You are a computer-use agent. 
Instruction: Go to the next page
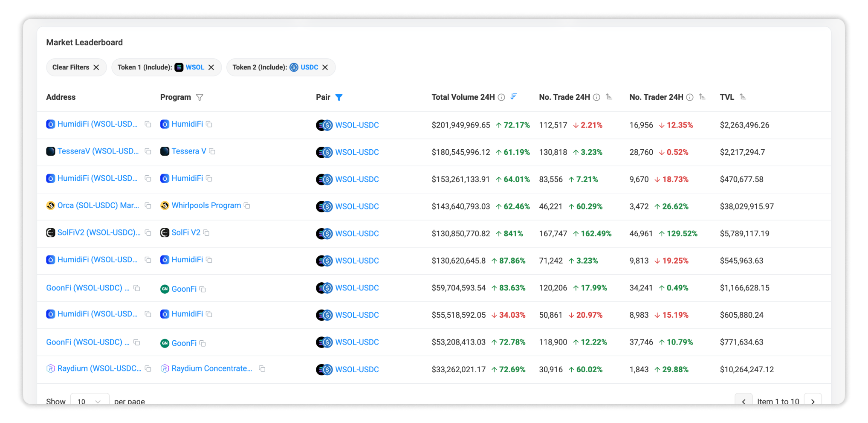pyautogui.click(x=813, y=401)
